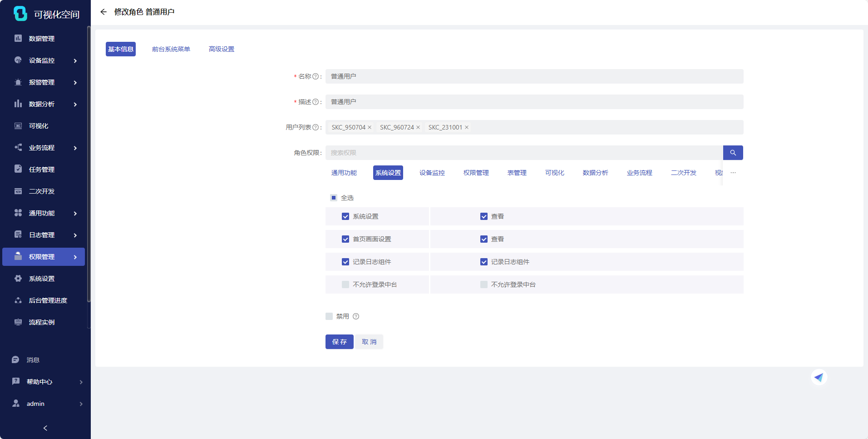The height and width of the screenshot is (439, 868).
Task: Expand the 日志管理 submenu arrow
Action: (75, 235)
